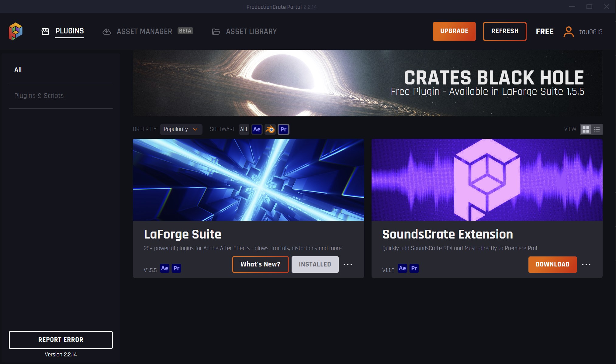
Task: Click the UPGRADE button
Action: point(454,31)
